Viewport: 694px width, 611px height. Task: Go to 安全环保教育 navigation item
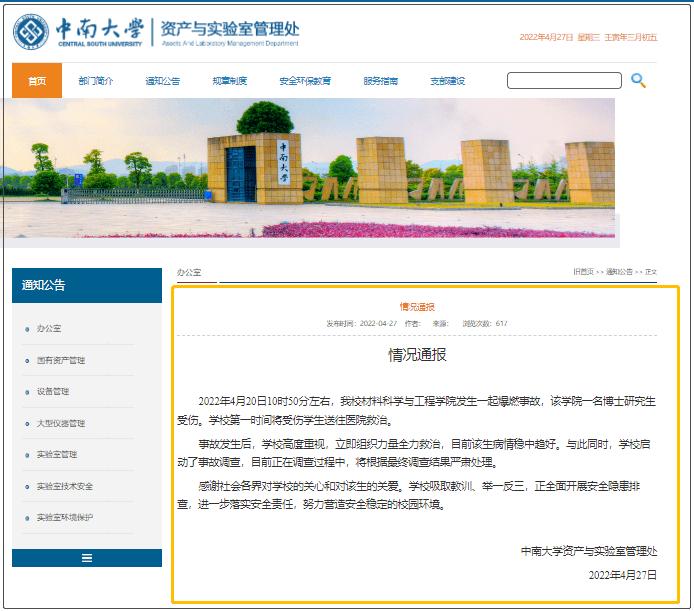click(x=305, y=81)
